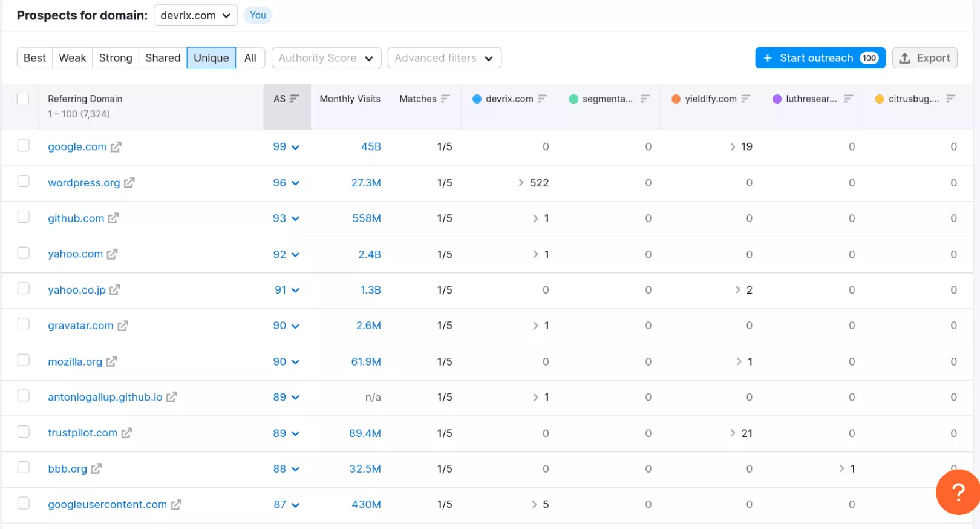Click sort icon beside devrix.com column
Screen dimensions: 980x529
tap(543, 99)
